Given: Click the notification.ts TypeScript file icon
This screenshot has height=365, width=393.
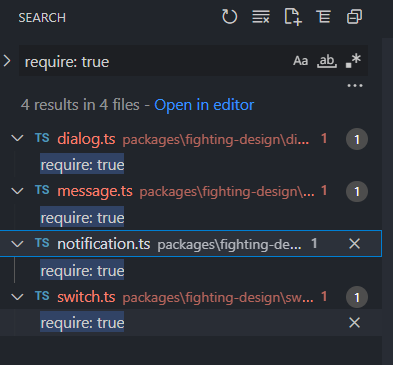Looking at the screenshot, I should [x=42, y=243].
